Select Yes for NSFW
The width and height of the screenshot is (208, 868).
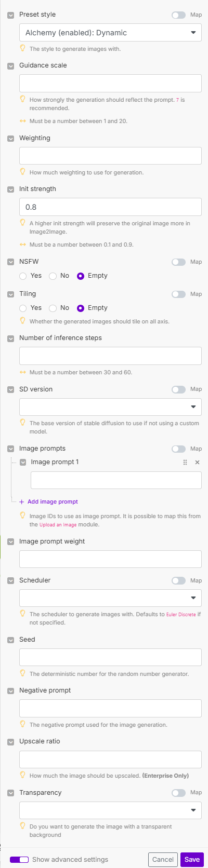point(23,276)
